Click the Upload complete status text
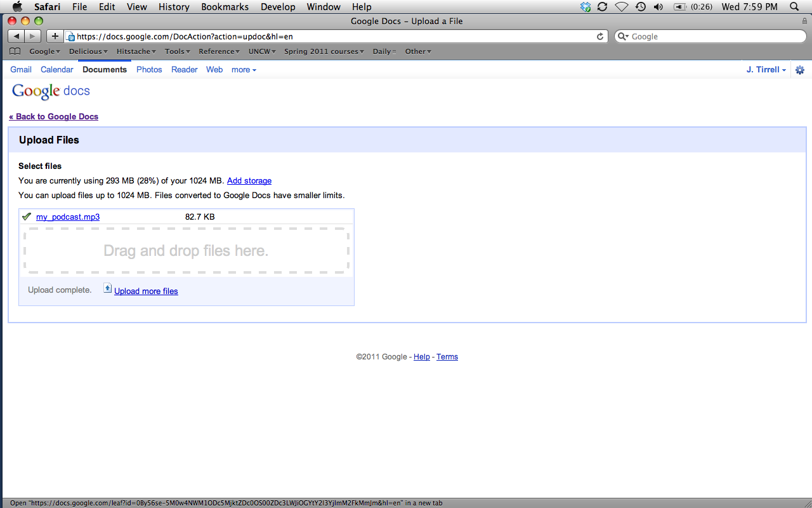The image size is (812, 508). tap(60, 290)
